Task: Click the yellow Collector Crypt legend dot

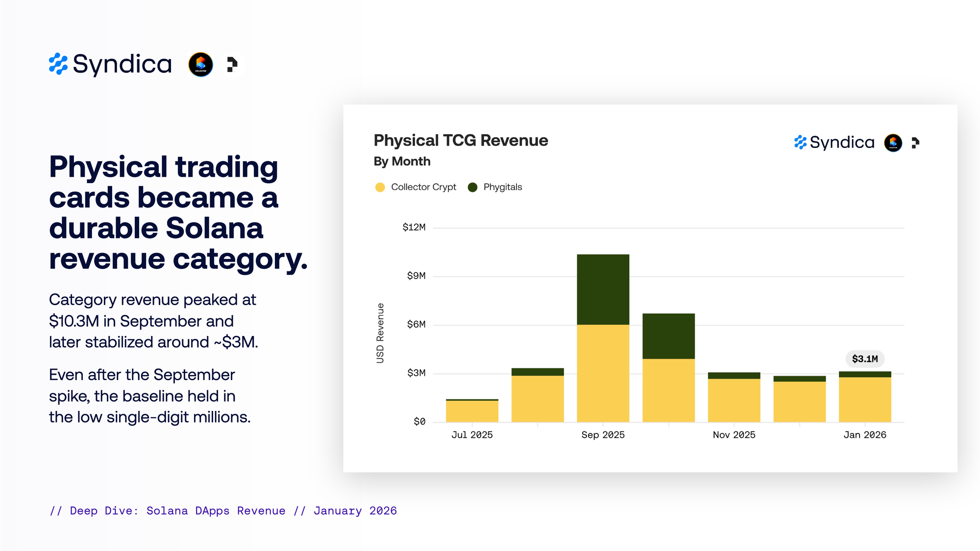Action: [x=380, y=187]
